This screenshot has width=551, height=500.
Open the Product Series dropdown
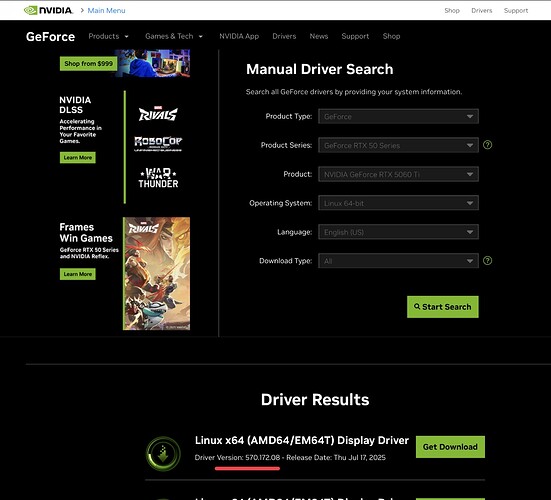398,145
